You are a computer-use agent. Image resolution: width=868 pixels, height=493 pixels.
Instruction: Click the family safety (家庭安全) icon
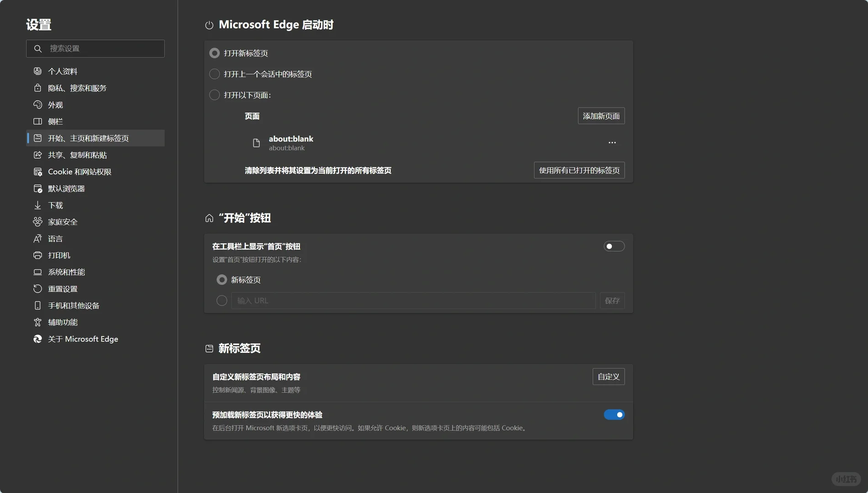(x=37, y=222)
